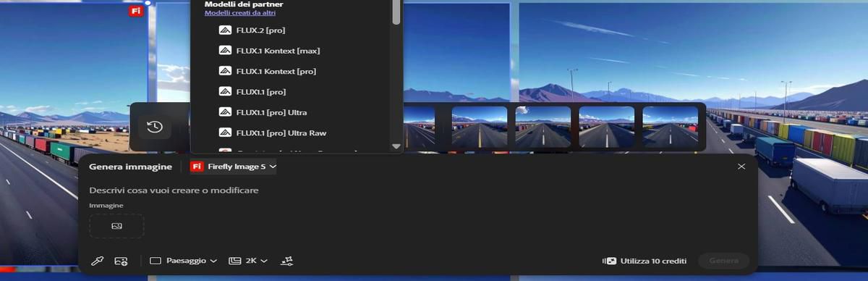The image size is (868, 281).
Task: Click the FLUX.2 [pro] model logo icon
Action: 224,30
